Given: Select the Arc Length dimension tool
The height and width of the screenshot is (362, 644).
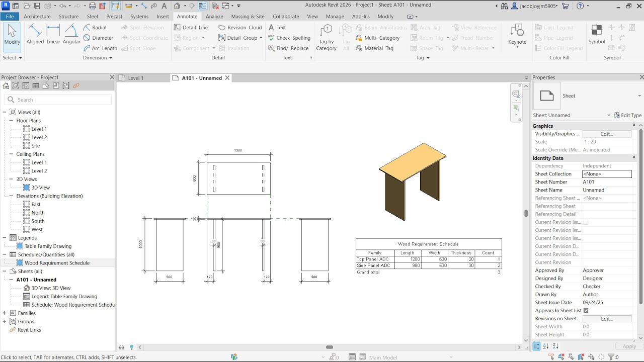Looking at the screenshot, I should pyautogui.click(x=100, y=48).
